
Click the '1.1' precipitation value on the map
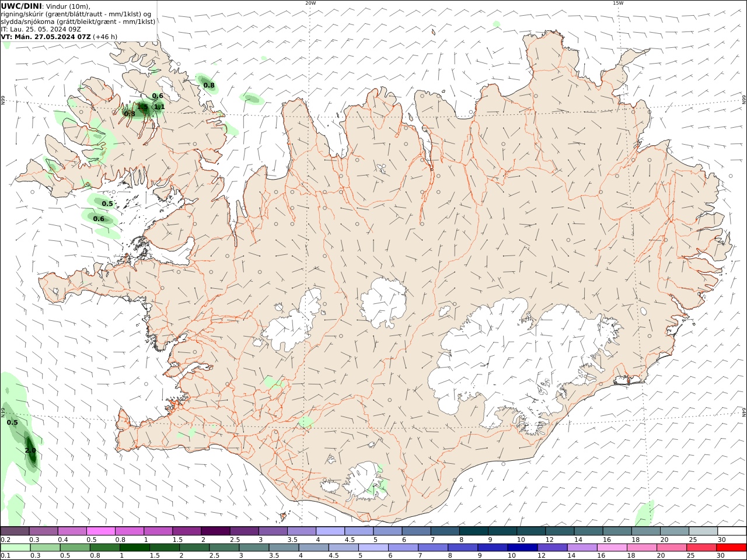click(159, 107)
